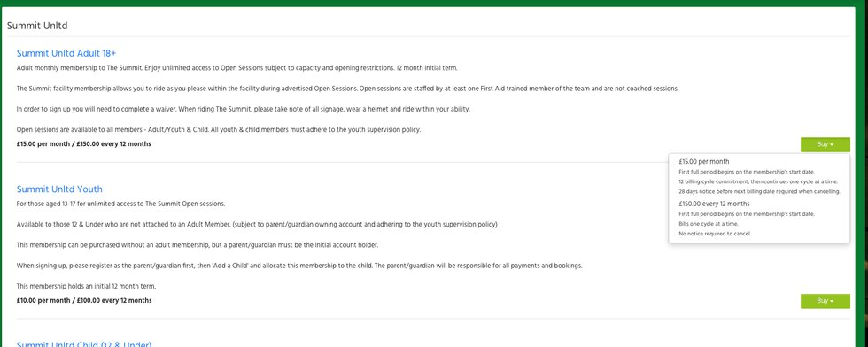Image resolution: width=868 pixels, height=347 pixels.
Task: Click the 'aged 13-17' Youth description line
Action: (120, 204)
